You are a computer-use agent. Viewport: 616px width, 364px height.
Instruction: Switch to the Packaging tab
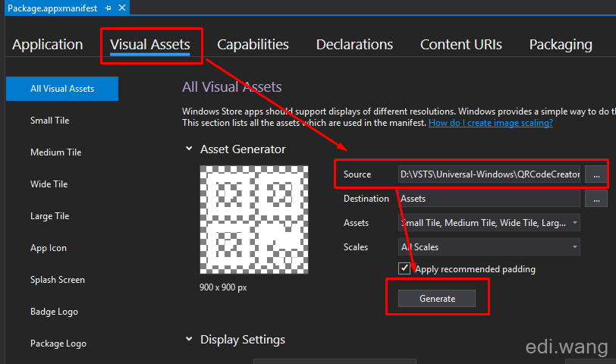[561, 45]
